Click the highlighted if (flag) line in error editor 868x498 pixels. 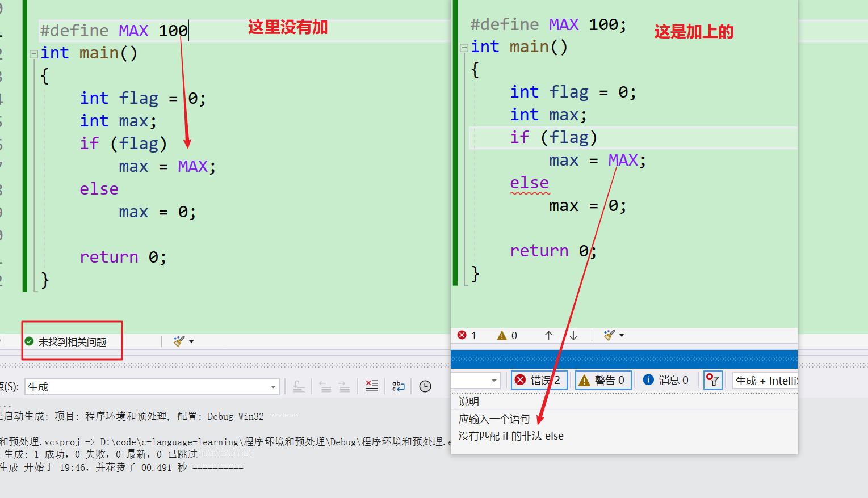[633, 138]
